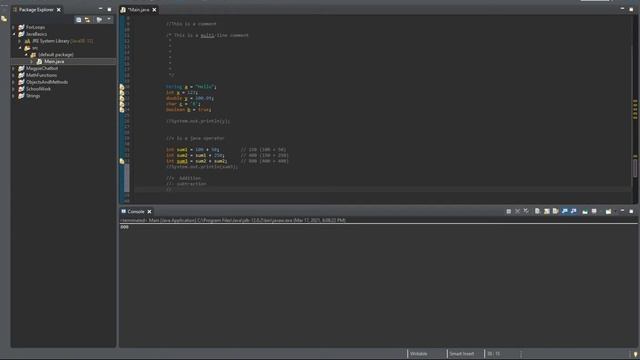Select ForLoops project in Package Explorer

tap(35, 27)
